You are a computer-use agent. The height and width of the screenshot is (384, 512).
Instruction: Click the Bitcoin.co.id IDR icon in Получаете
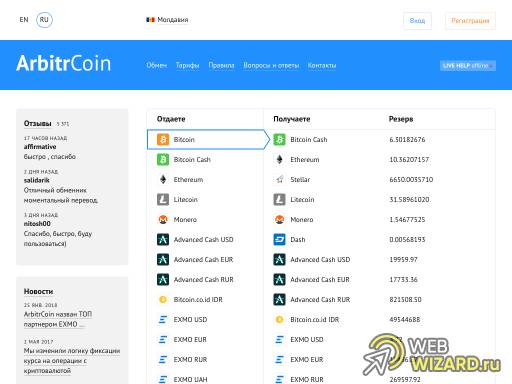point(279,319)
